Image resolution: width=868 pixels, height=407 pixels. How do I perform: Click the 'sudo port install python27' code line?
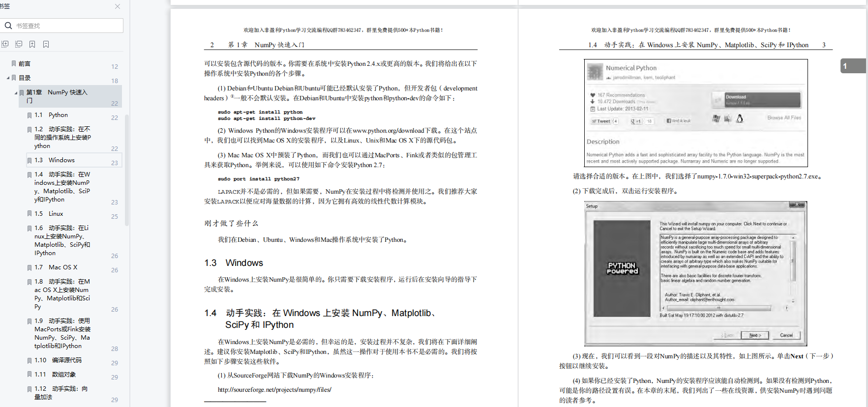259,179
